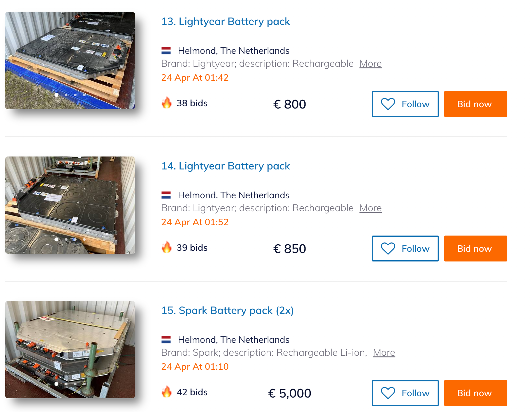Click heart icon for lot 14 Lightyear pack
532x417 pixels.
388,249
